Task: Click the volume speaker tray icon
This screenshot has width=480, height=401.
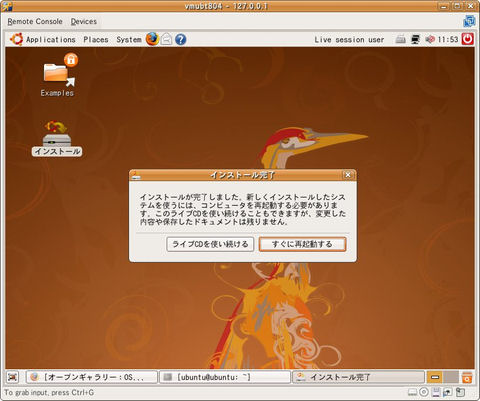Action: (x=430, y=39)
